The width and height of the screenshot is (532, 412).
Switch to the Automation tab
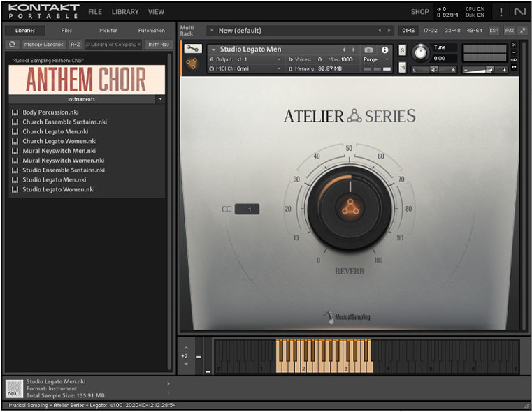tap(151, 31)
